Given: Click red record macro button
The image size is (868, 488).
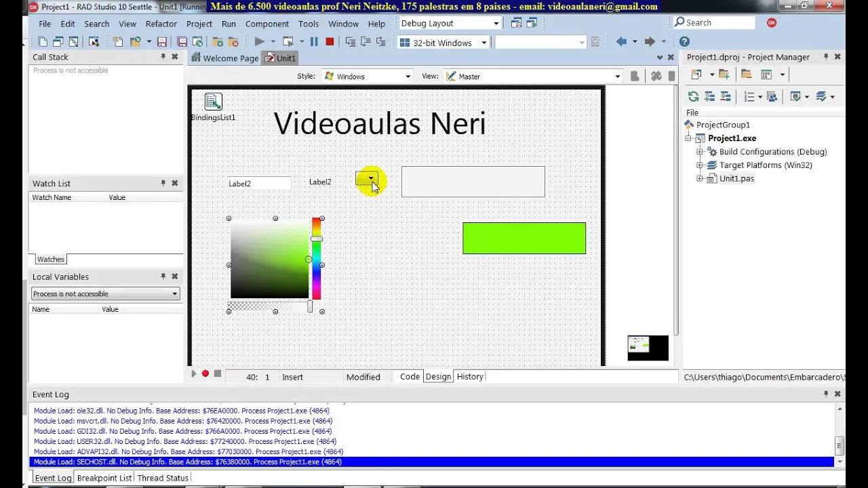Looking at the screenshot, I should (x=205, y=373).
